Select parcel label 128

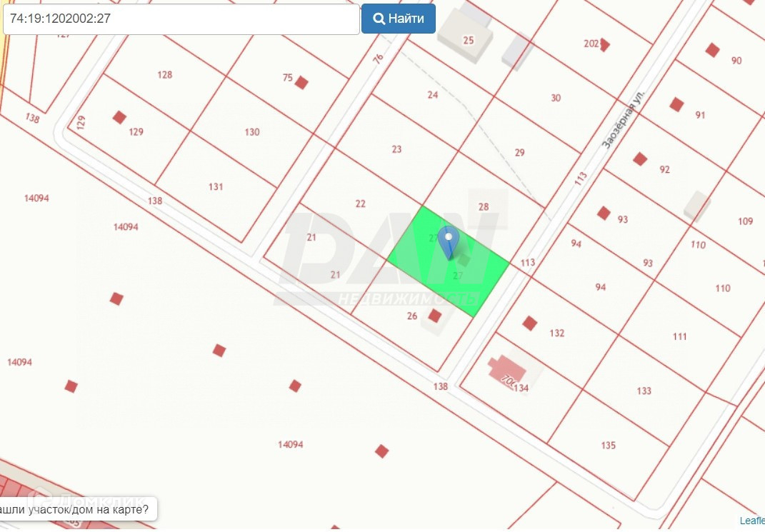165,74
